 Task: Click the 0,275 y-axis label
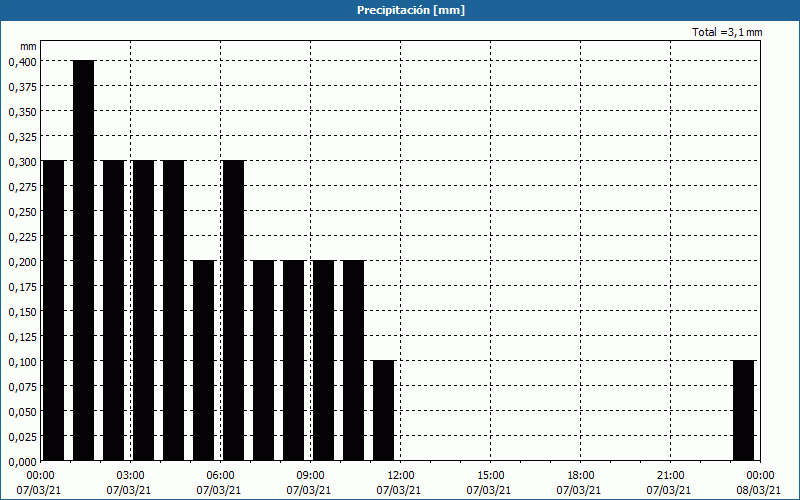[x=22, y=187]
